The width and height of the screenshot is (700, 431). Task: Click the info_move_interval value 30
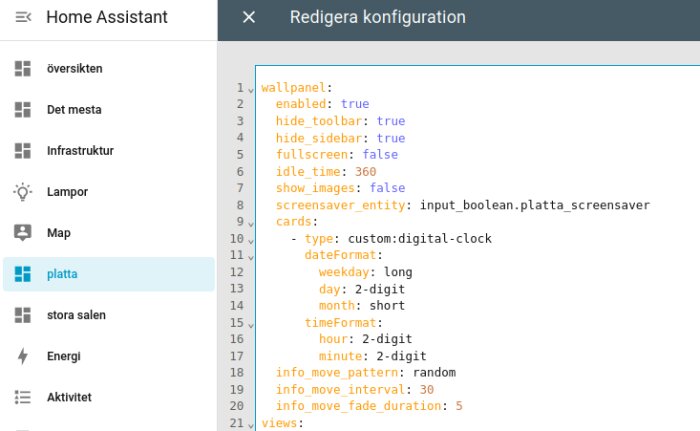427,389
